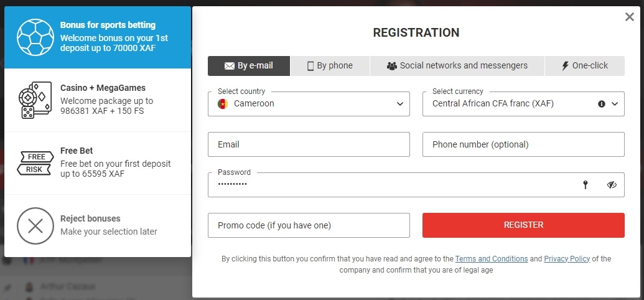Open the Privacy Policy link
The image size is (644, 300).
(567, 259)
